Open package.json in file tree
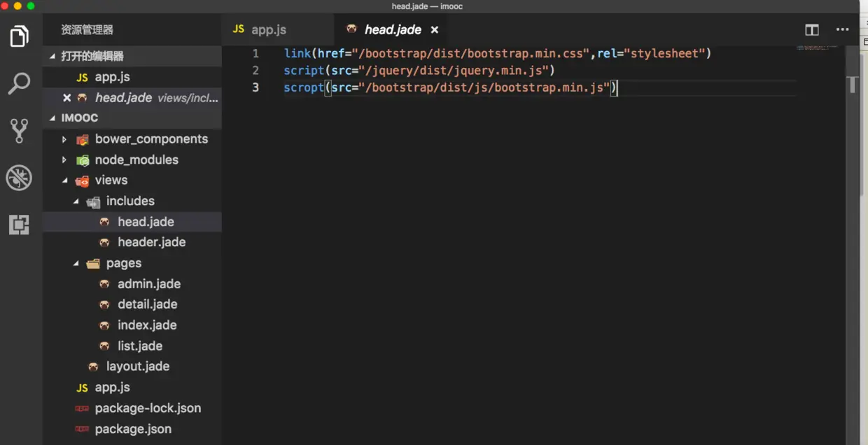868x445 pixels. click(132, 430)
